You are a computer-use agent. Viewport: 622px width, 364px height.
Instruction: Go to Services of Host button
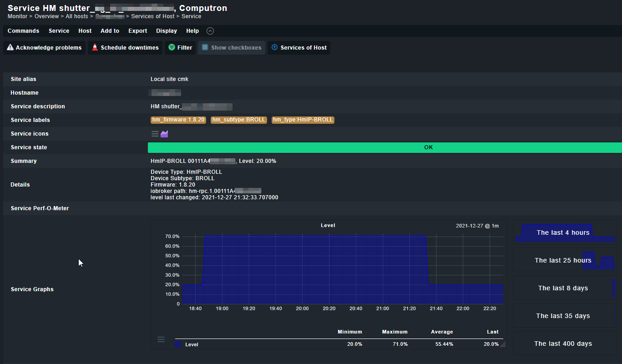click(299, 48)
